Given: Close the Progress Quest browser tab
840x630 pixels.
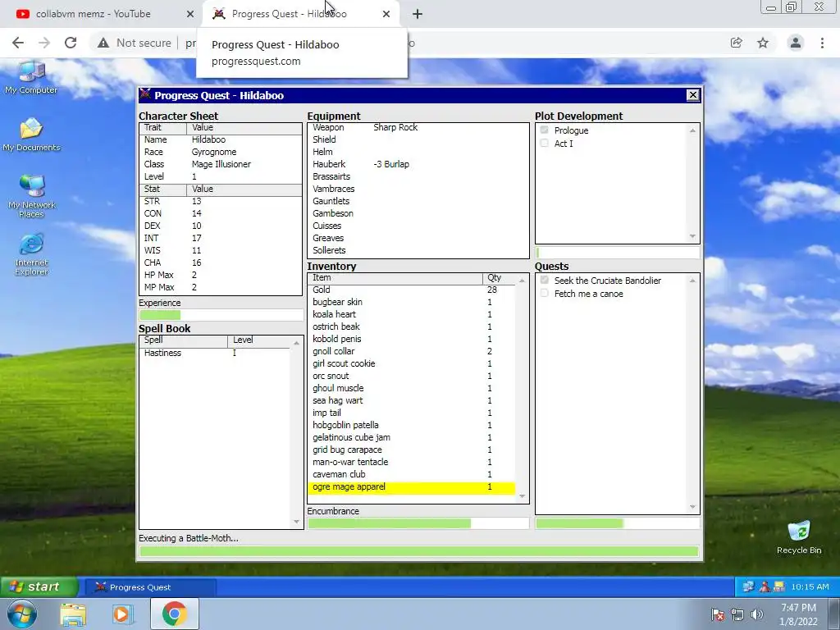Looking at the screenshot, I should pyautogui.click(x=386, y=14).
